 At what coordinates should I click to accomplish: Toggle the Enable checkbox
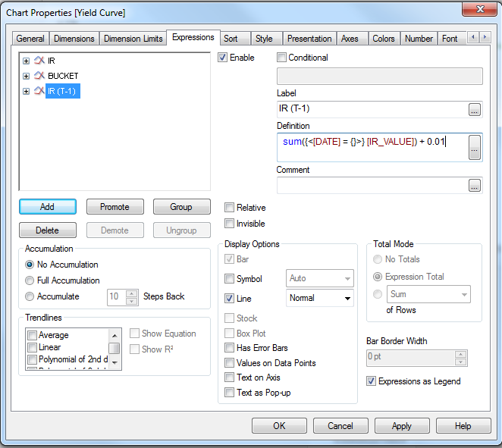(222, 58)
